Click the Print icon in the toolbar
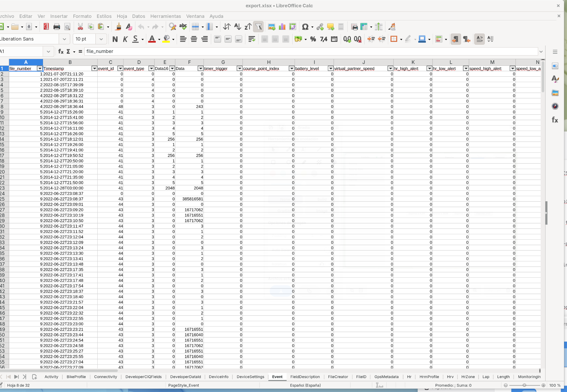 [x=57, y=27]
